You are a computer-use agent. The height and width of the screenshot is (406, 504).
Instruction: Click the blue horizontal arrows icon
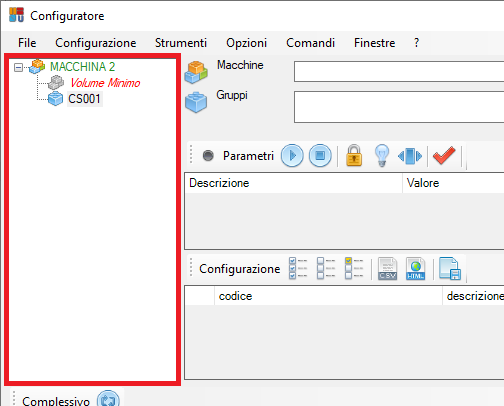pyautogui.click(x=410, y=156)
